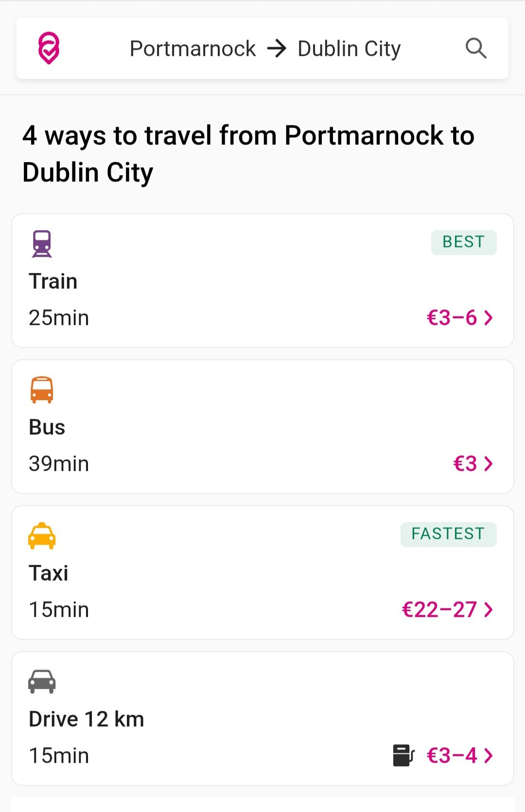The height and width of the screenshot is (812, 525).
Task: Tap the Rome2Rio pink logo icon
Action: pyautogui.click(x=49, y=48)
